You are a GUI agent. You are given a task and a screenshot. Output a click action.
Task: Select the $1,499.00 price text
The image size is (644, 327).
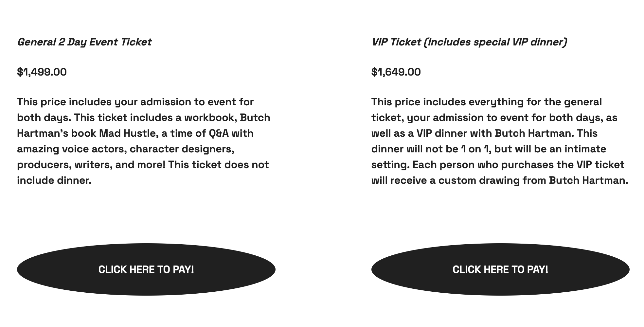click(42, 72)
